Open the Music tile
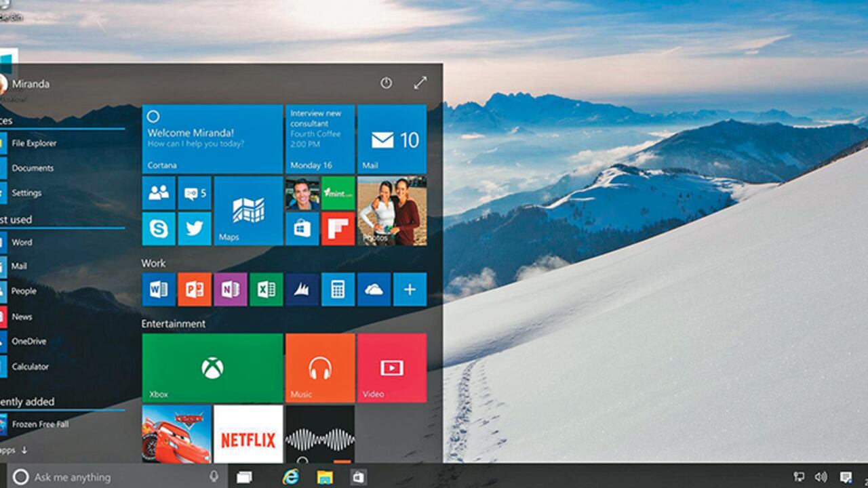The width and height of the screenshot is (868, 488). point(320,368)
